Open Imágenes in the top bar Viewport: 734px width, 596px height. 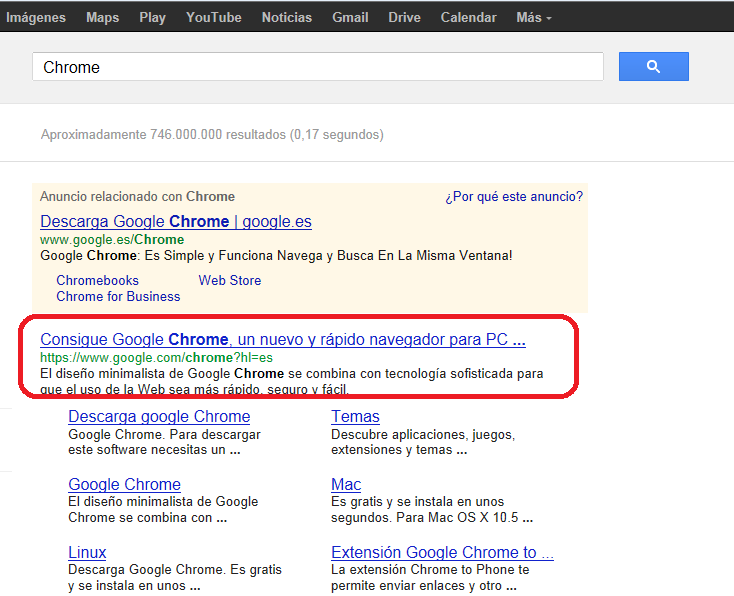36,17
